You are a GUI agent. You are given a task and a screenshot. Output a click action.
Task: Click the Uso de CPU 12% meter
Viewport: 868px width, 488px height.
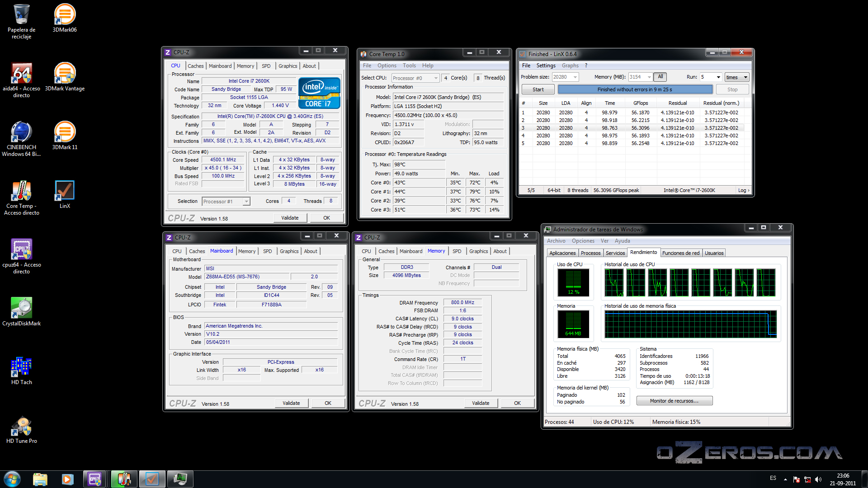click(573, 282)
